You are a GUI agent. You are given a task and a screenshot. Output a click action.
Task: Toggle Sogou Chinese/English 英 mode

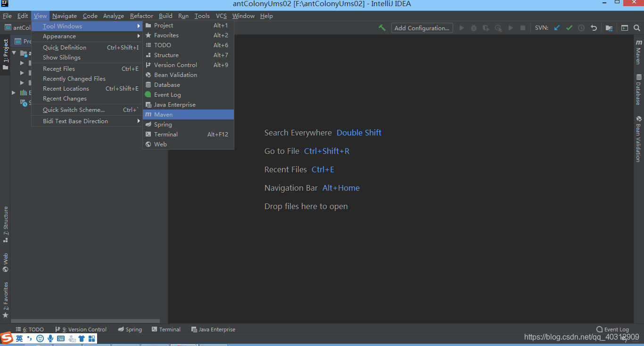pyautogui.click(x=19, y=338)
